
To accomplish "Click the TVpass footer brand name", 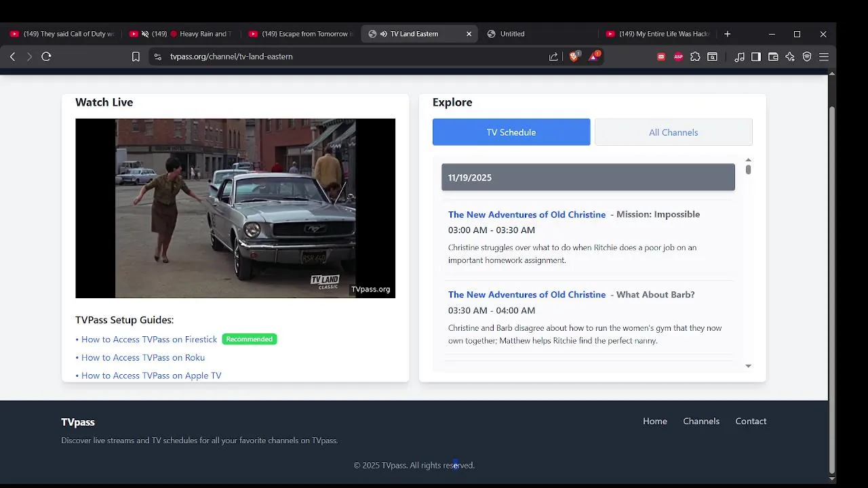I will (x=78, y=422).
